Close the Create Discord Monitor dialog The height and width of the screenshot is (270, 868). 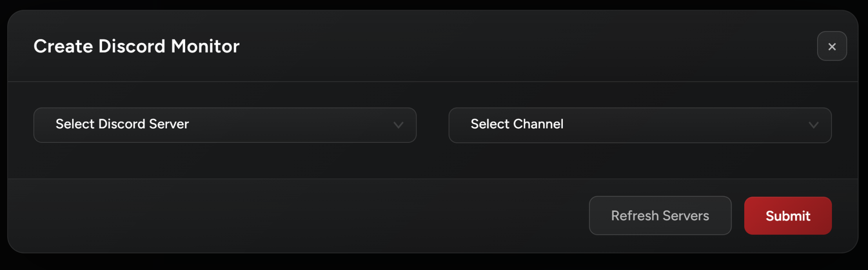tap(832, 46)
